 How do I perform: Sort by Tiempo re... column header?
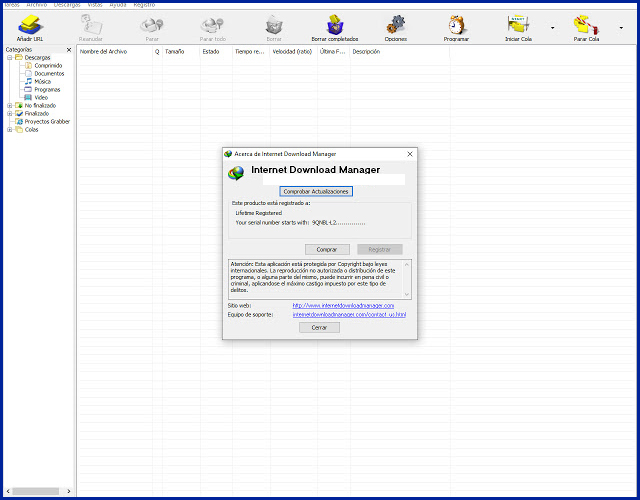tap(251, 52)
